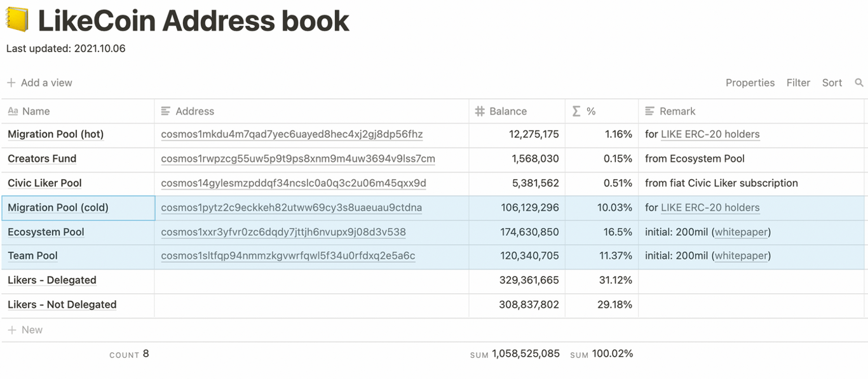Open COUNT 8 calculation menu
This screenshot has width=868, height=379.
(129, 354)
